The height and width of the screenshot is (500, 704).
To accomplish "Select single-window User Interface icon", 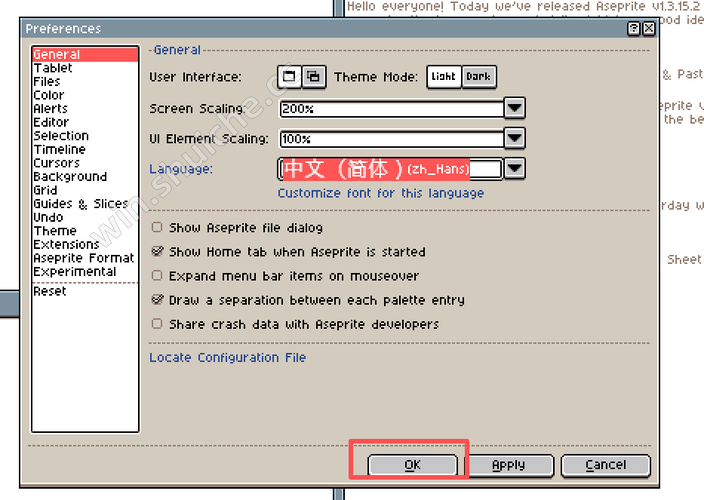I will point(289,77).
